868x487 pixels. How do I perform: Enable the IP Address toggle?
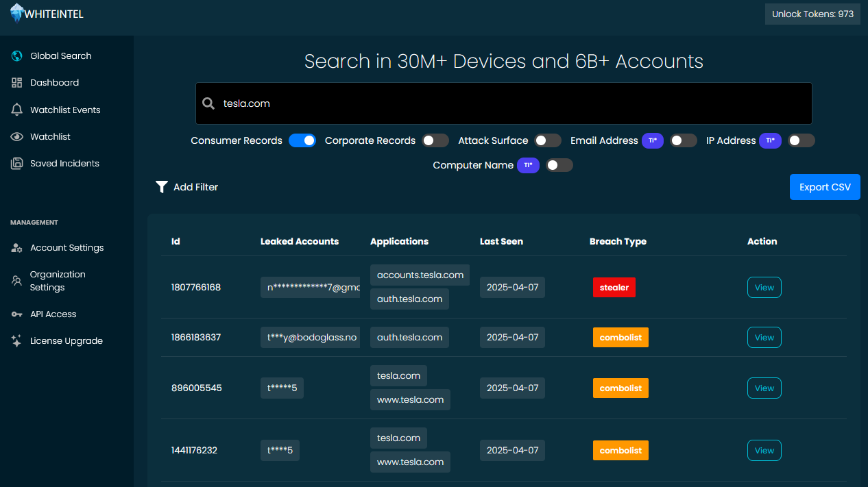[801, 140]
